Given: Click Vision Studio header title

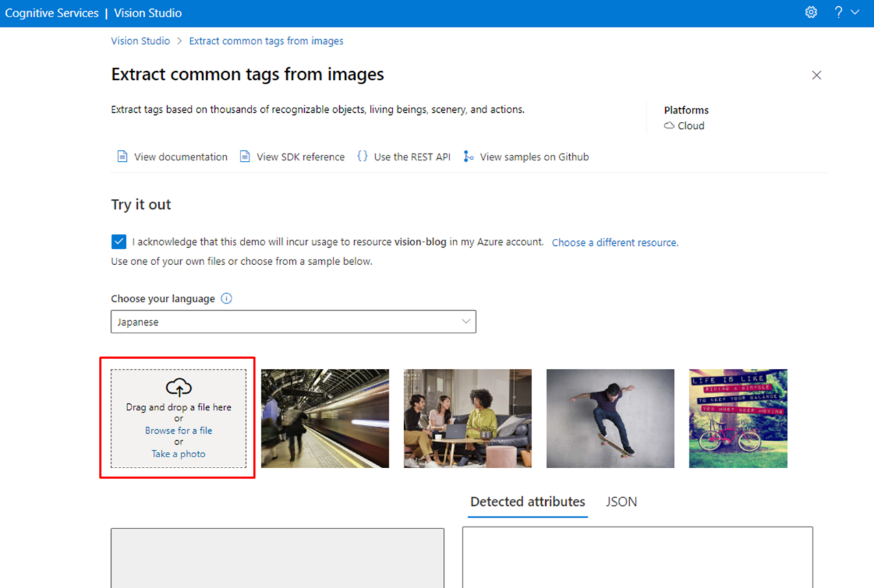Looking at the screenshot, I should [148, 13].
